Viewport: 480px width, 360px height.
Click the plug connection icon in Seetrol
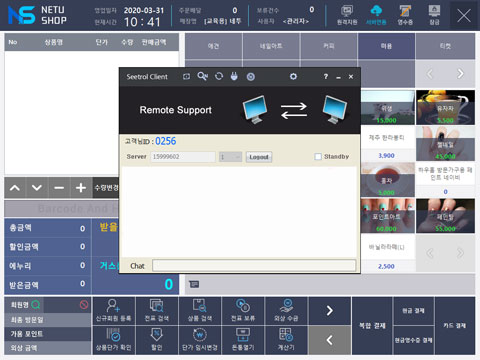234,77
